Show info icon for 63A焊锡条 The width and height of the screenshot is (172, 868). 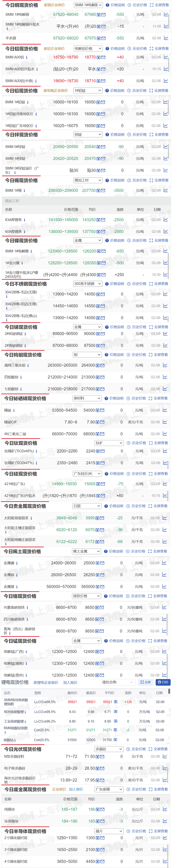click(25, 220)
